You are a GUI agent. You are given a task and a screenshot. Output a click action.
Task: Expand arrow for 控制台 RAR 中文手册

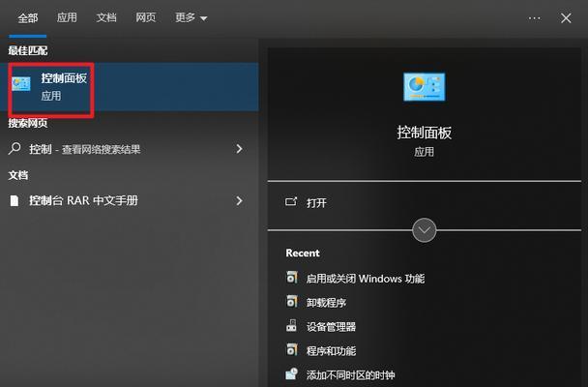coord(239,201)
